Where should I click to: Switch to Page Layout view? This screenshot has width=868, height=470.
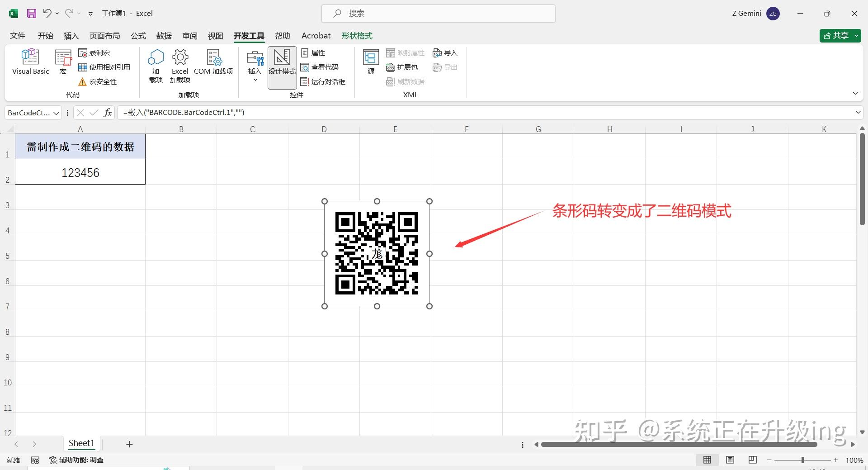coord(730,460)
